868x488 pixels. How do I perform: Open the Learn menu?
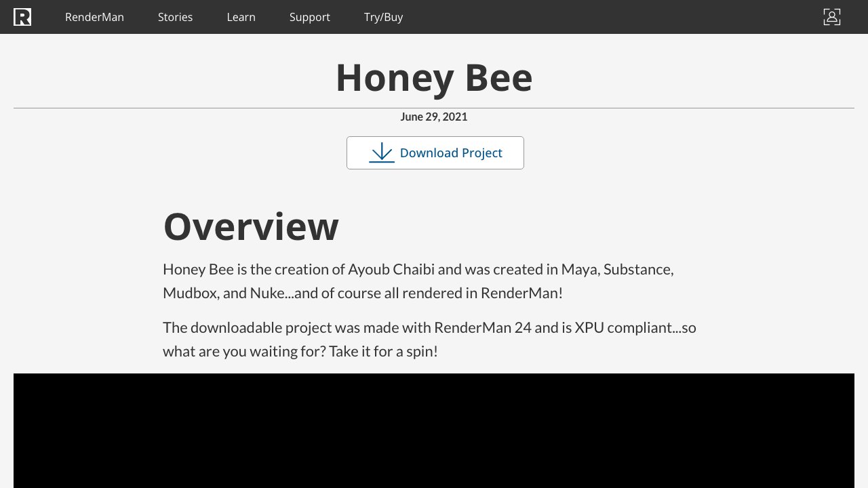coord(241,17)
